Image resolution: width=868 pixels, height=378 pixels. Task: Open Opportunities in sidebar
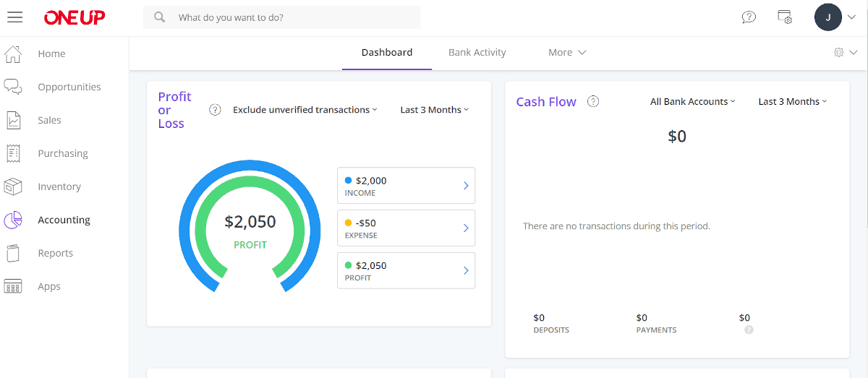point(69,87)
